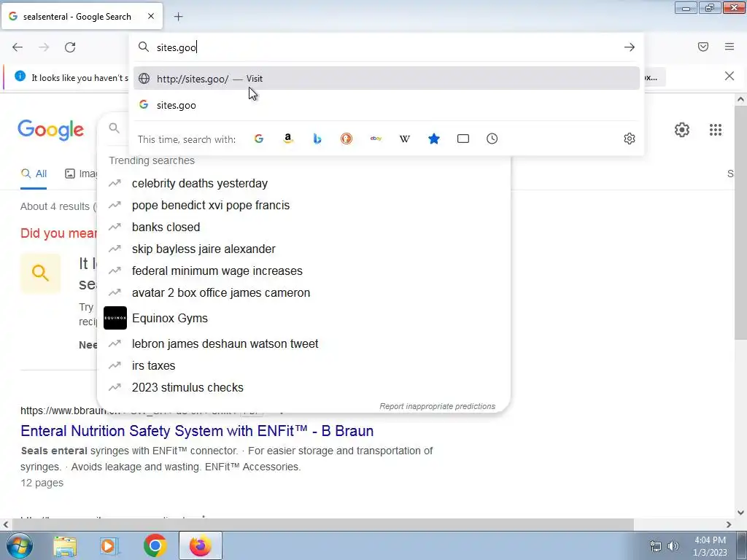Screen dimensions: 747x560
Task: Dismiss the notification bar with X
Action: pos(729,76)
